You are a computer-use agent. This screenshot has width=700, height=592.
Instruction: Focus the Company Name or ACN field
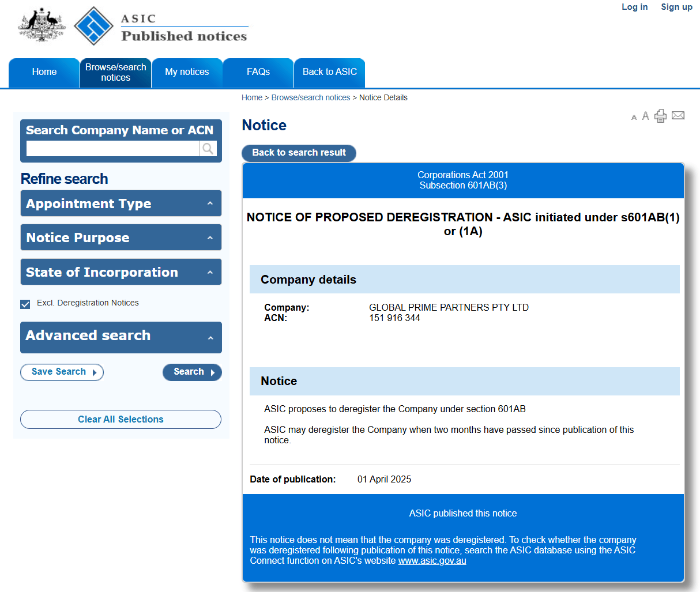pos(112,149)
